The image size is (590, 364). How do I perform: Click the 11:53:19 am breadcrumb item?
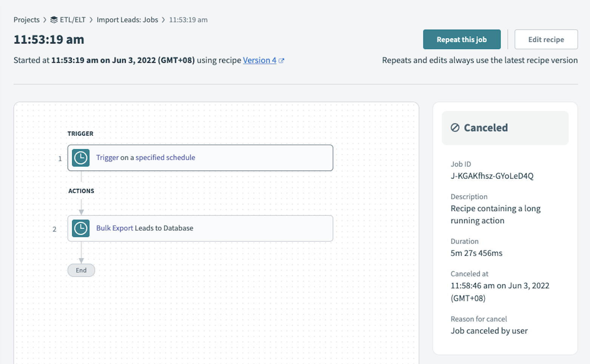(x=188, y=20)
